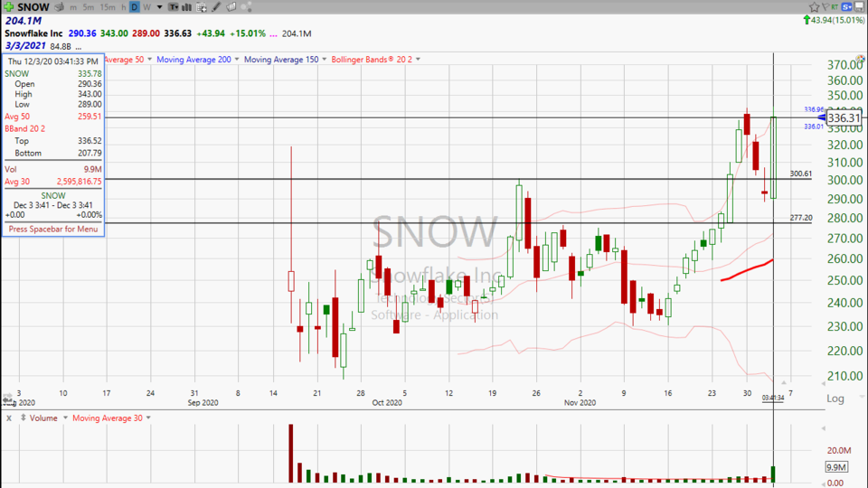Click the blue last-price arrow marker
The image size is (868, 488).
(822, 117)
